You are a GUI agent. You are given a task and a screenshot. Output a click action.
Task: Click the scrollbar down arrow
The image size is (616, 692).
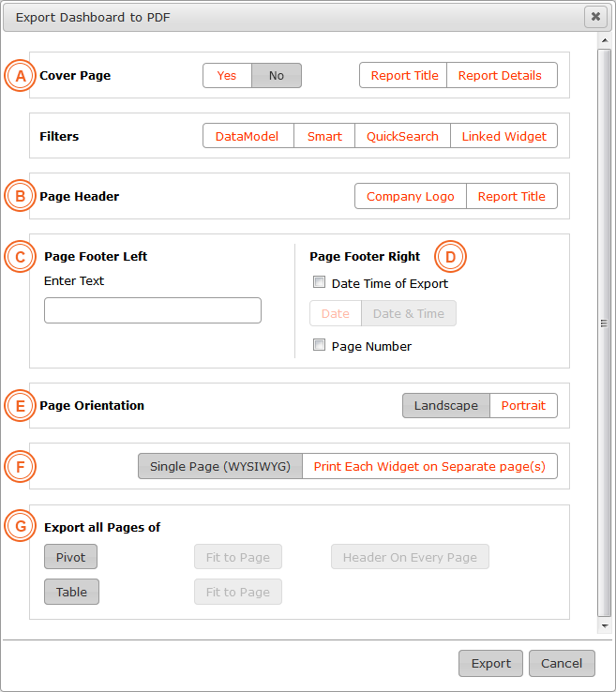tap(605, 625)
